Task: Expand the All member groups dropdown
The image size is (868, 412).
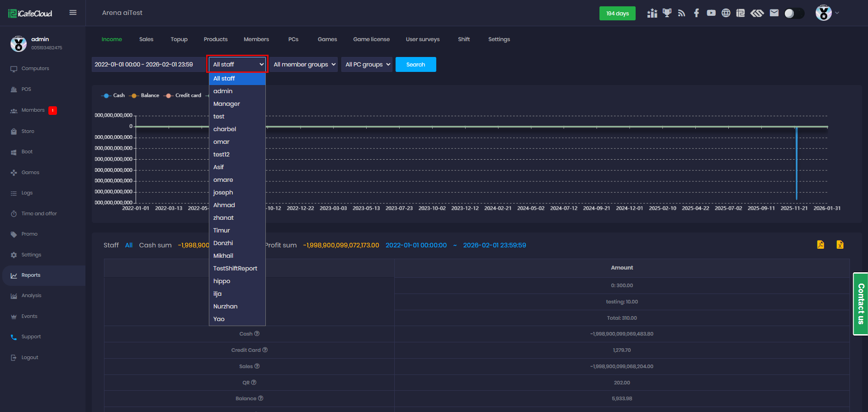Action: 304,65
